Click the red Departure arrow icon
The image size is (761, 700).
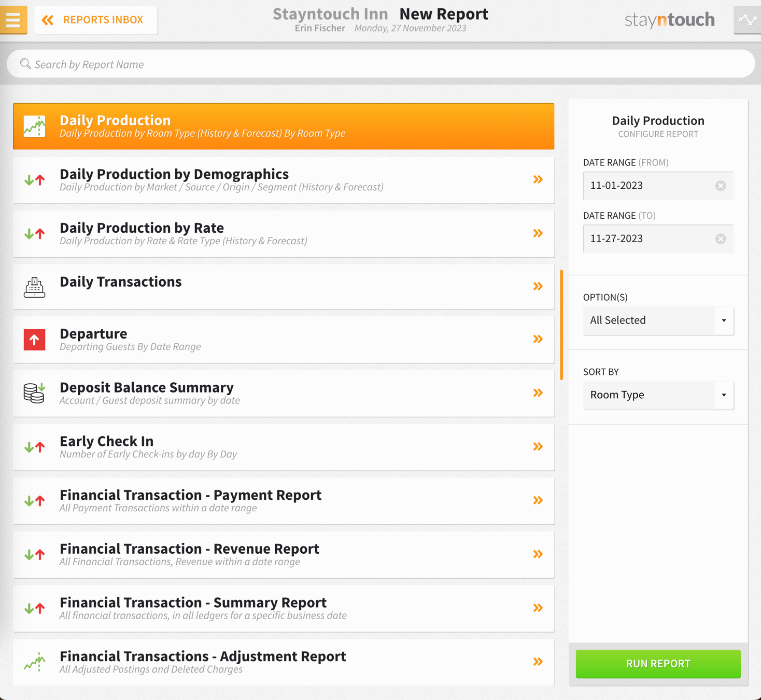[x=35, y=340]
